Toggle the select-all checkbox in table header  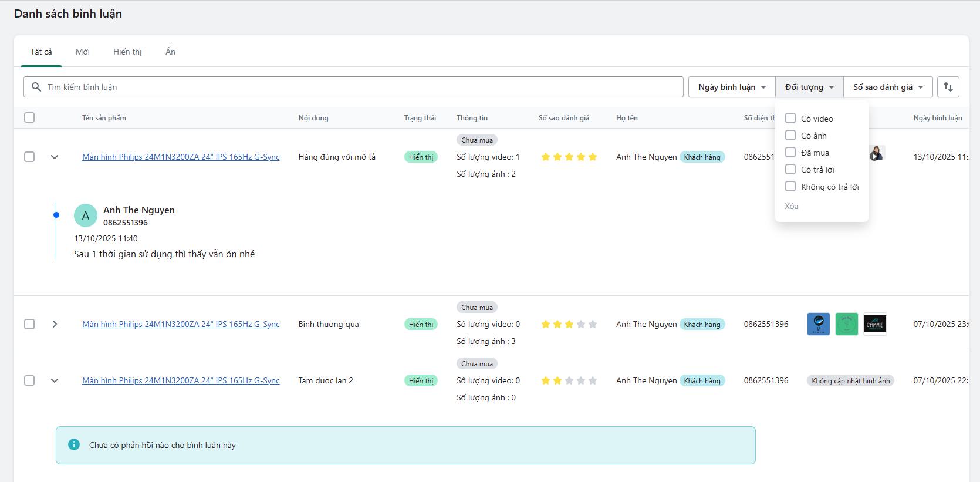coord(29,117)
